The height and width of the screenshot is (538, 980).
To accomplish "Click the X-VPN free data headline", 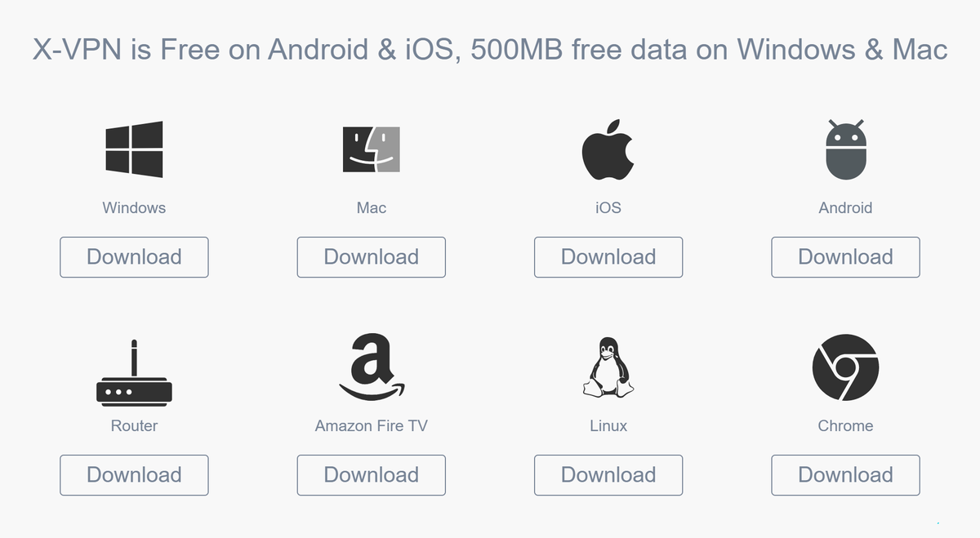I will tap(490, 50).
